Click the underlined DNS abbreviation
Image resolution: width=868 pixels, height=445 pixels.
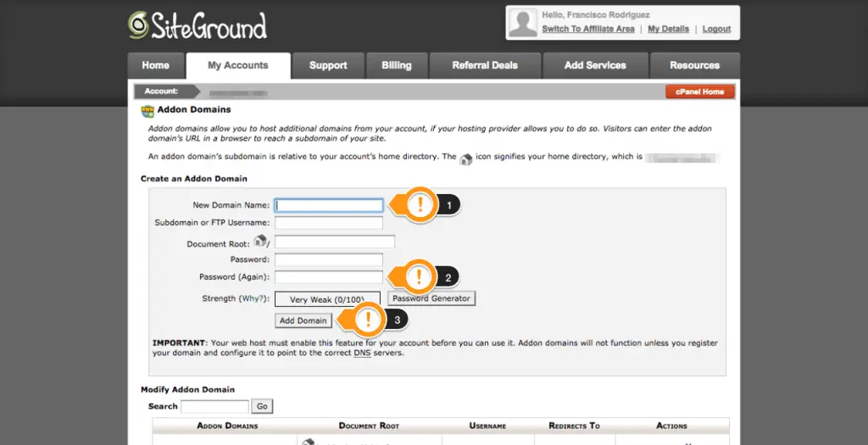[360, 353]
